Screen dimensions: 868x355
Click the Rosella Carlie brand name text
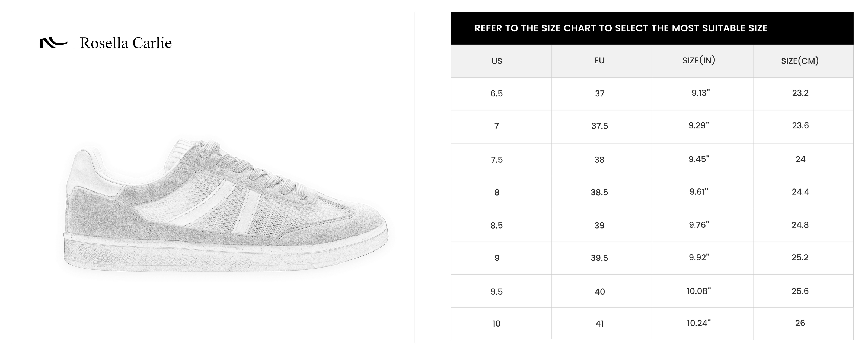(x=126, y=43)
